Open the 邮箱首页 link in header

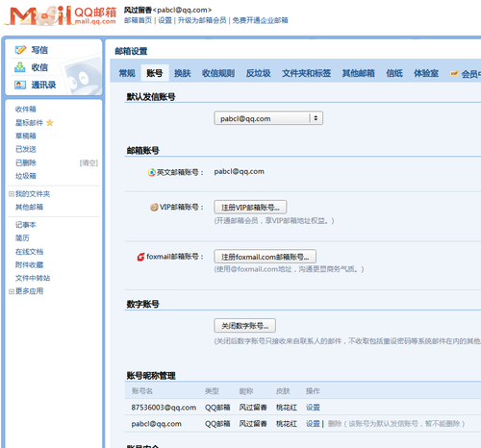(x=138, y=20)
